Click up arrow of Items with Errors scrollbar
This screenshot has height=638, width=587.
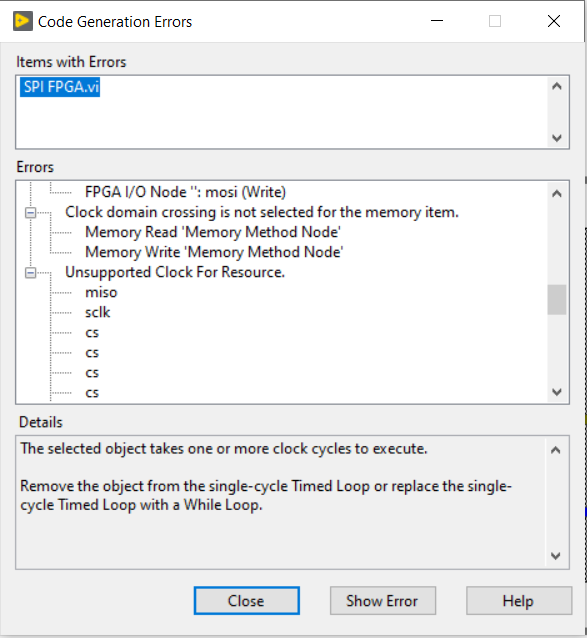pyautogui.click(x=557, y=86)
